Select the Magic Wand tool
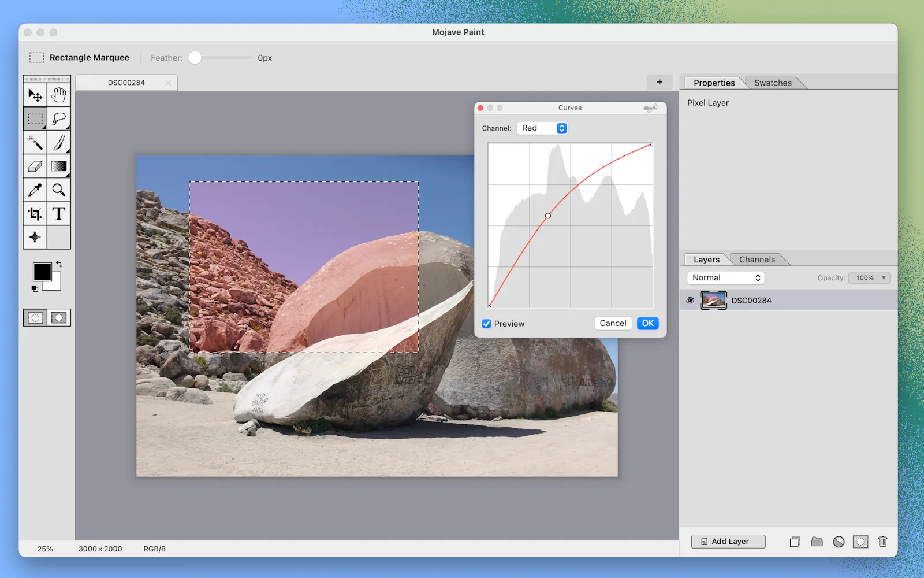Viewport: 924px width, 578px height. tap(35, 142)
